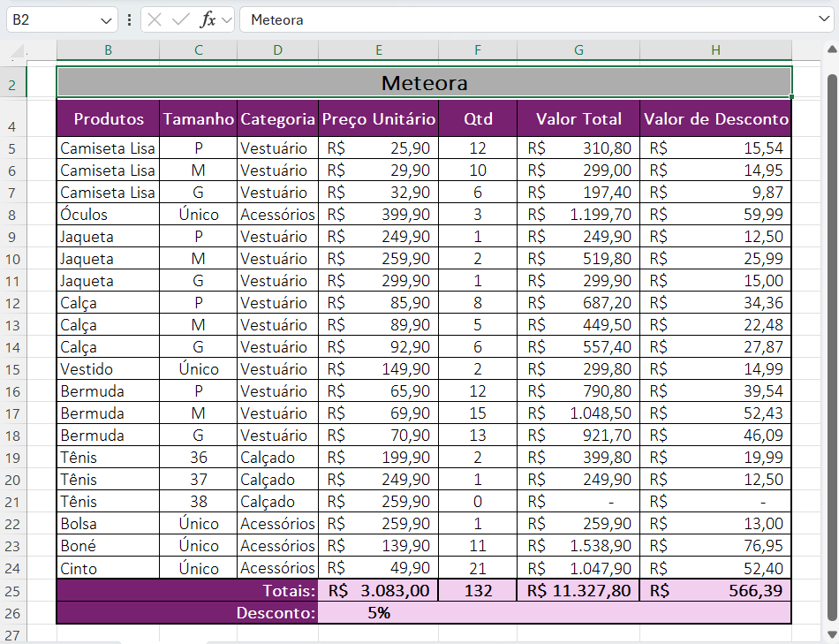Viewport: 839px width, 644px height.
Task: Open the dropdown arrow next to fx
Action: pyautogui.click(x=227, y=19)
